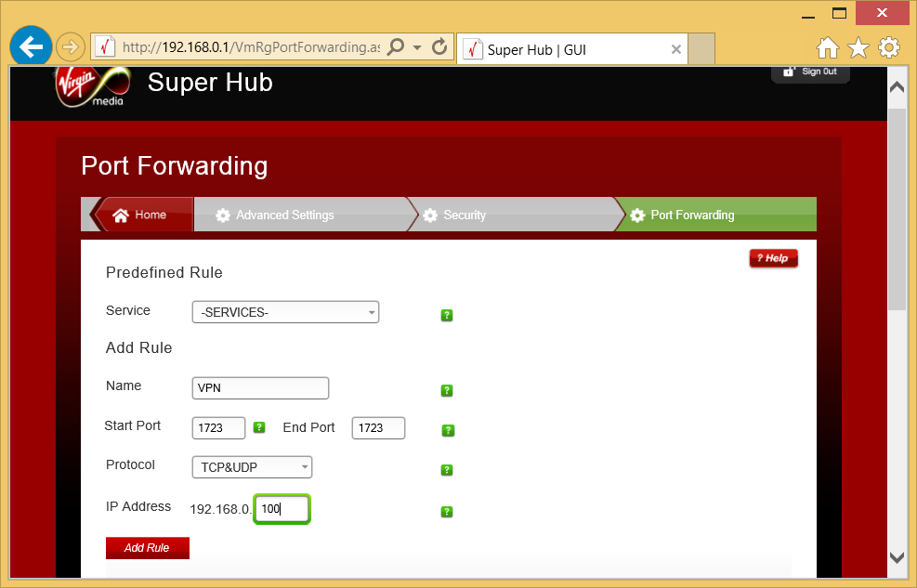The width and height of the screenshot is (917, 588).
Task: Click the vertical scrollbar thumb
Action: (897, 209)
